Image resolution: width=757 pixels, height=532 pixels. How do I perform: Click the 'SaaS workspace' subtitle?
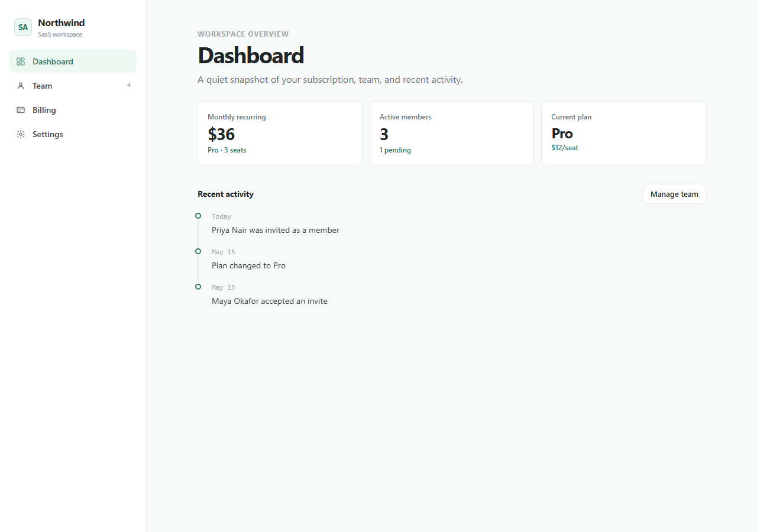point(60,35)
